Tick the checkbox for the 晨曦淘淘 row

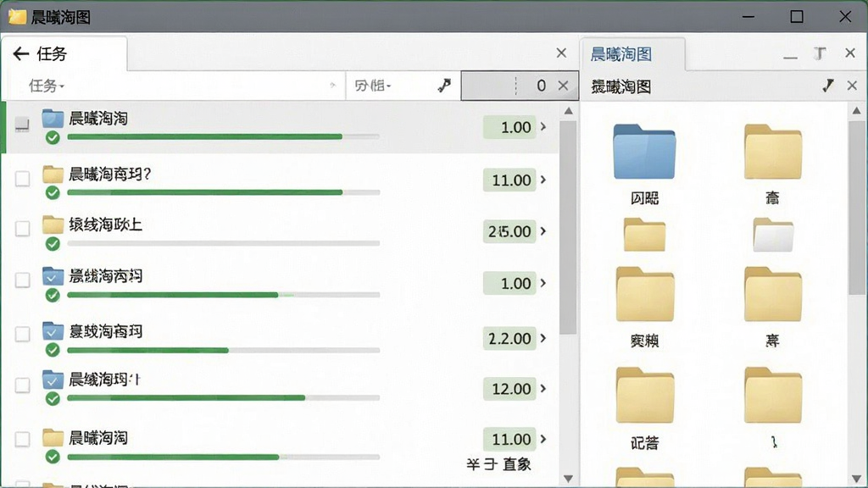click(x=22, y=125)
